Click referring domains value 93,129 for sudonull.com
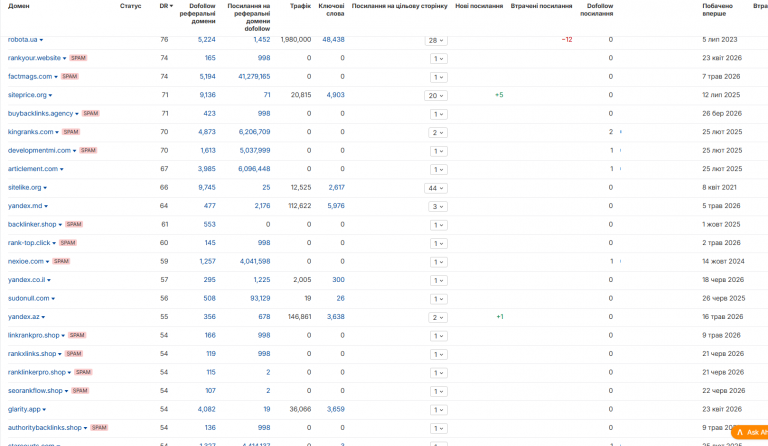This screenshot has width=768, height=446. (260, 299)
